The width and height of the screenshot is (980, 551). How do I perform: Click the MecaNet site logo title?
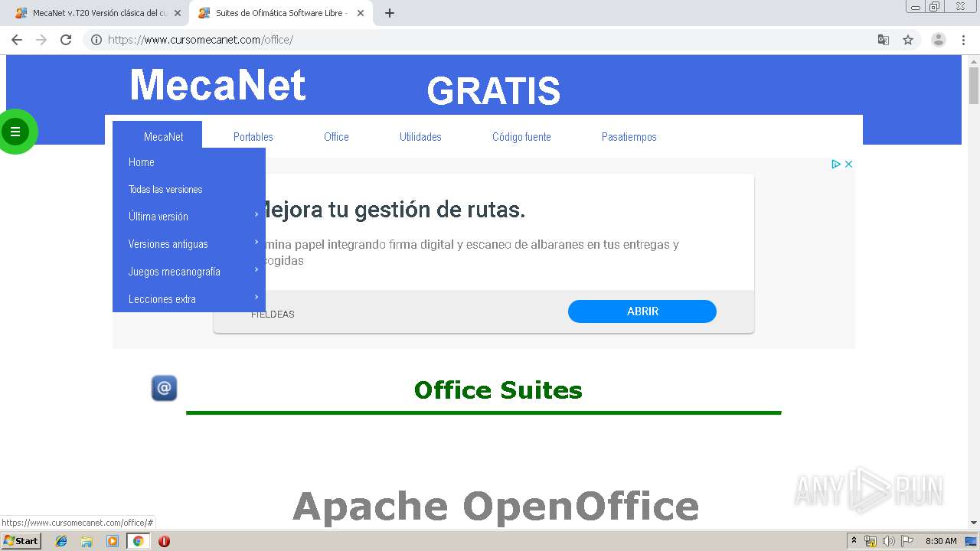point(217,85)
